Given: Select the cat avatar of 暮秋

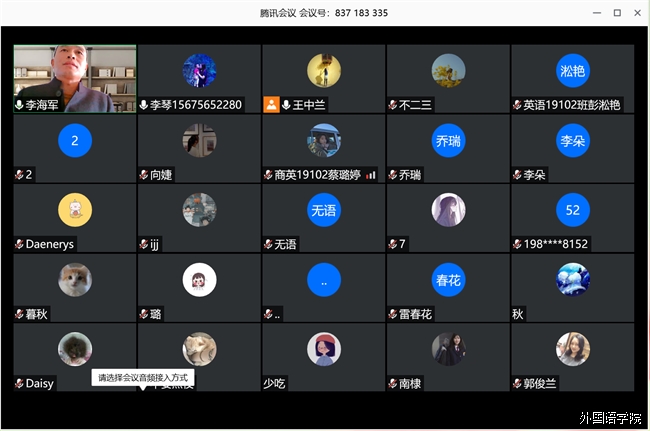Looking at the screenshot, I should point(75,280).
